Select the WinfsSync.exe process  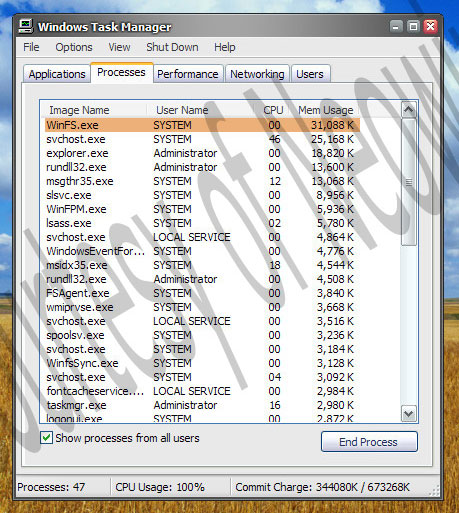(202, 363)
